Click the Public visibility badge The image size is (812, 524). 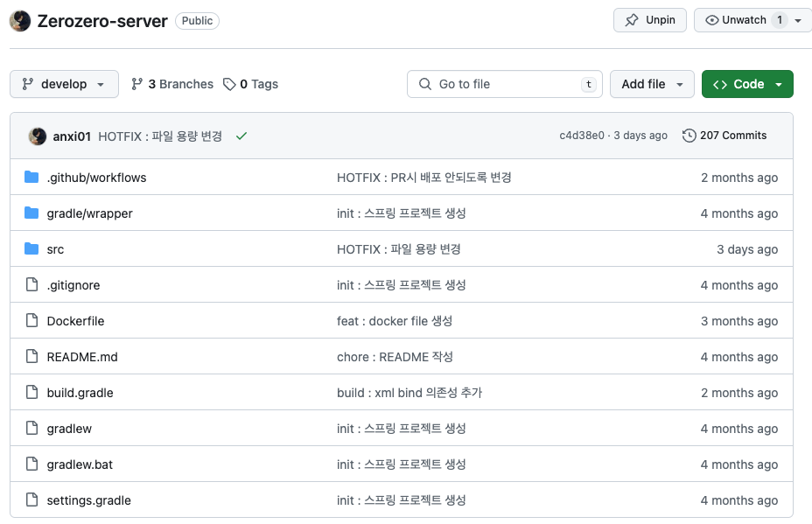pyautogui.click(x=197, y=21)
